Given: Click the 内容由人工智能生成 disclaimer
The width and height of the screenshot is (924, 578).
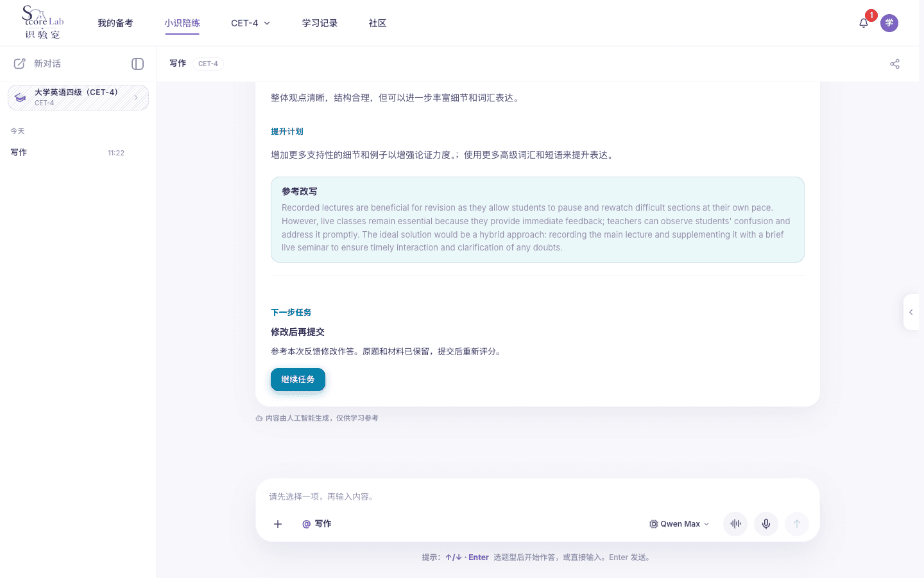Looking at the screenshot, I should coord(317,418).
